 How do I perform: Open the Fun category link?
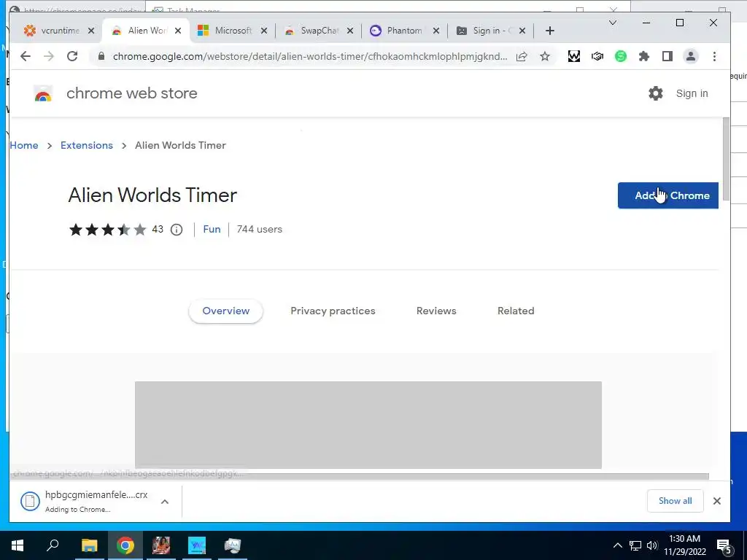212,229
